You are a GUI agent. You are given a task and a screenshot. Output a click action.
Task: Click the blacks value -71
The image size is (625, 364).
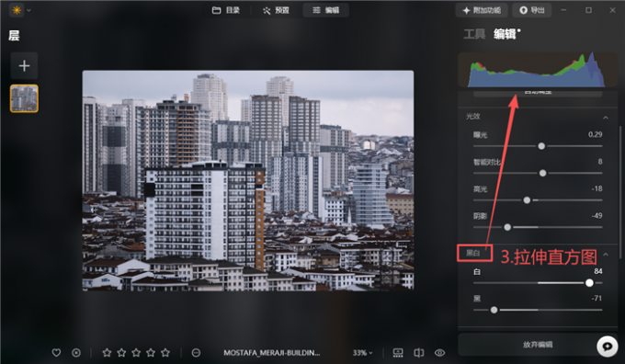[597, 298]
